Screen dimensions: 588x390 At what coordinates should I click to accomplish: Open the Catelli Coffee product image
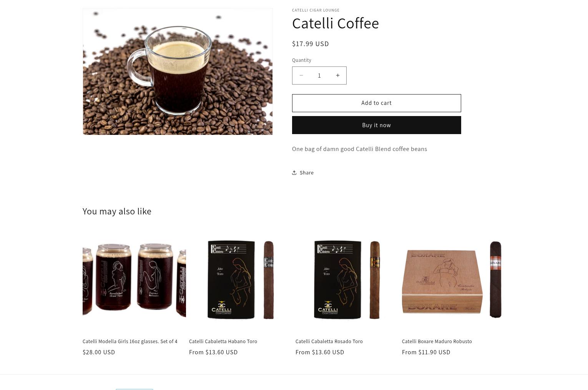(178, 71)
